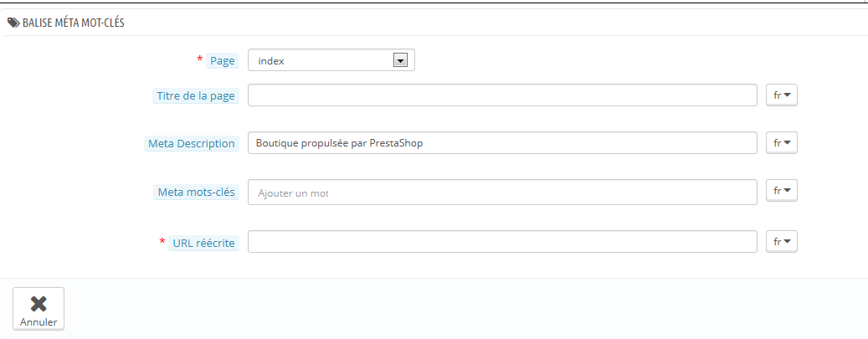Viewport: 868px width, 339px height.
Task: Expand the fr language selector for Meta mots-clés
Action: (x=782, y=191)
